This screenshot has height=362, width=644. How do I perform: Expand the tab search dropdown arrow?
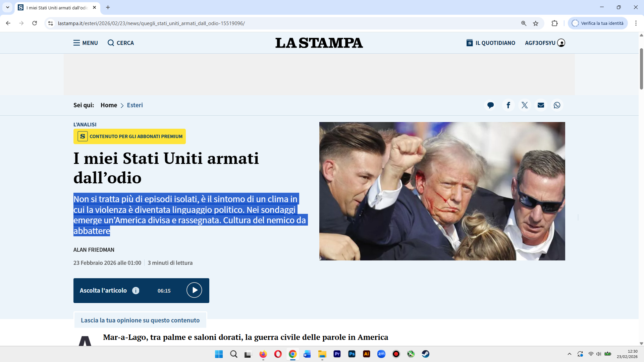tap(7, 7)
